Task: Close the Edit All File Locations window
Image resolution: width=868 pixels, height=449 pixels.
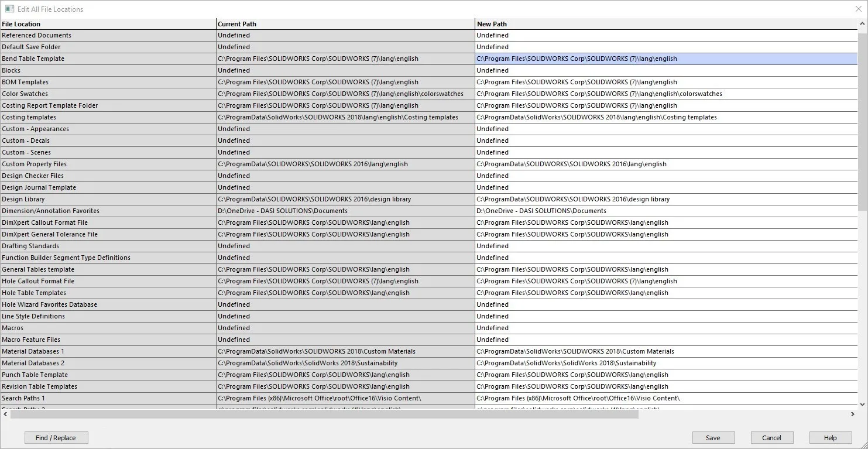Action: coord(858,9)
